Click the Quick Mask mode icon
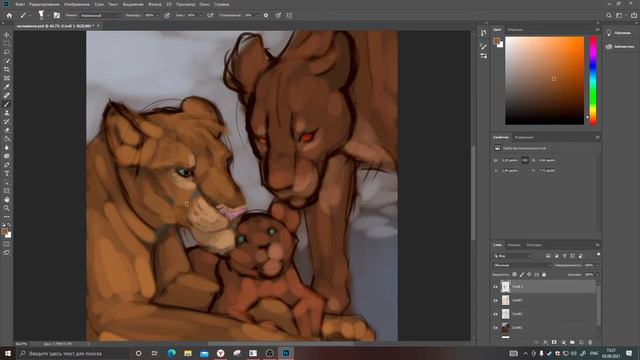This screenshot has width=640, height=360. 7,244
